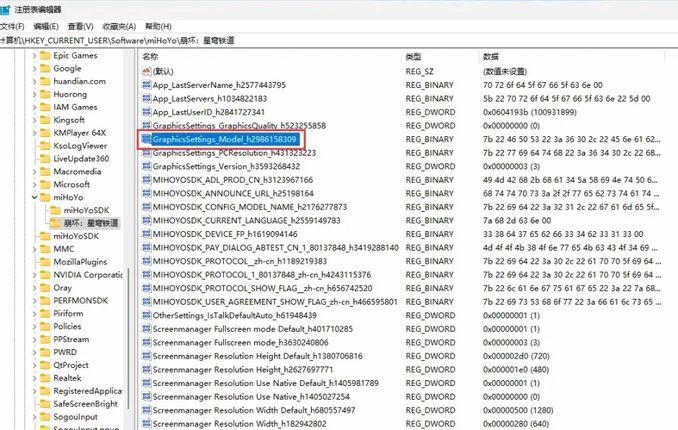
Task: Select the Epic Games folder icon
Action: [x=44, y=56]
